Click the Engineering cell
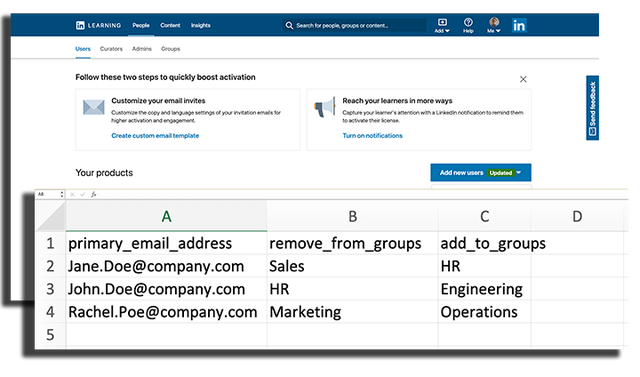The image size is (640, 377). pos(484,289)
